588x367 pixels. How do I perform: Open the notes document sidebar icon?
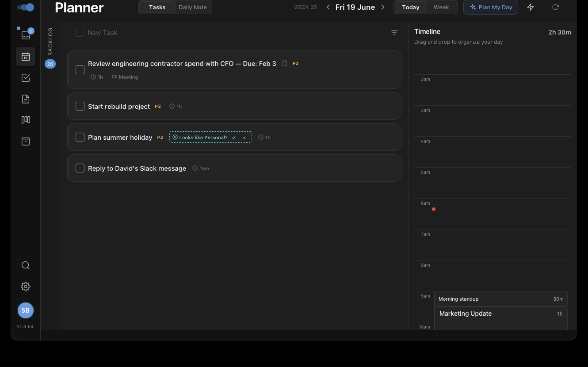26,99
